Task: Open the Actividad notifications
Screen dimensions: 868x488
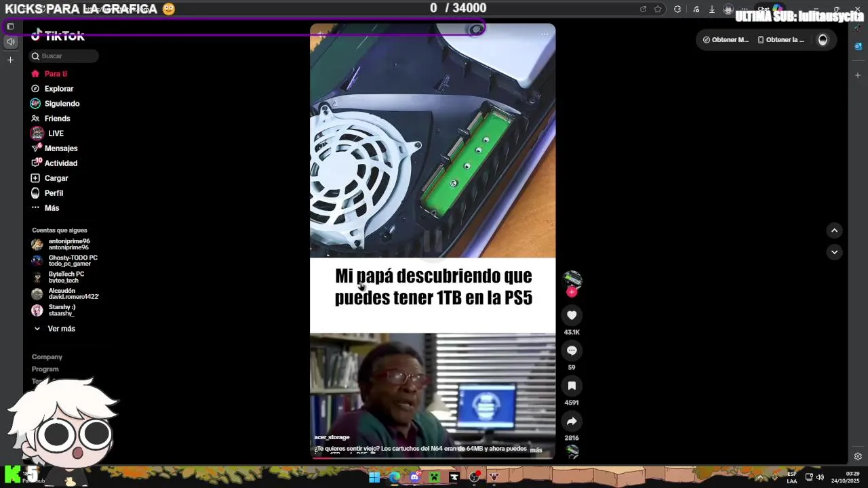Action: coord(54,163)
